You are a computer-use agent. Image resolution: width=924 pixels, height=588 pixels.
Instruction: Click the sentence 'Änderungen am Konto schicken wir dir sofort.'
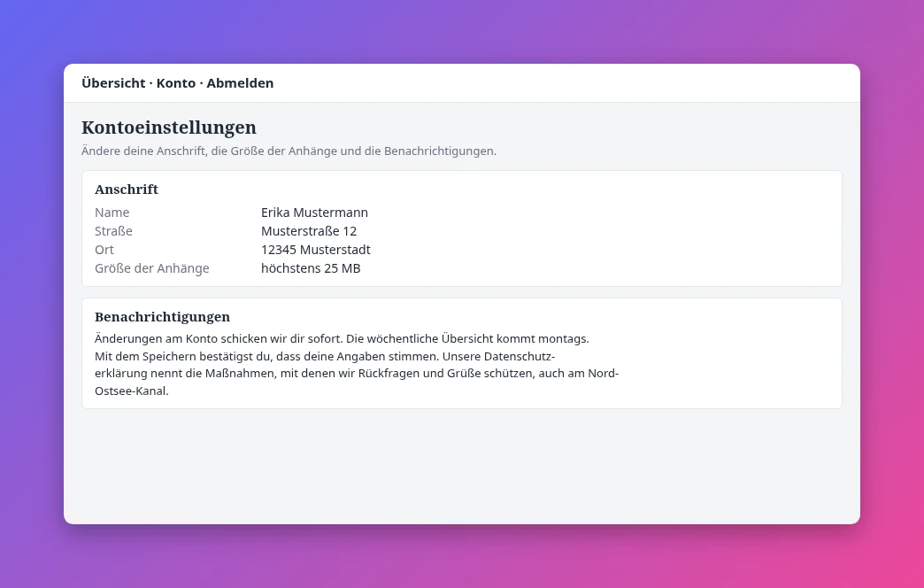click(219, 338)
